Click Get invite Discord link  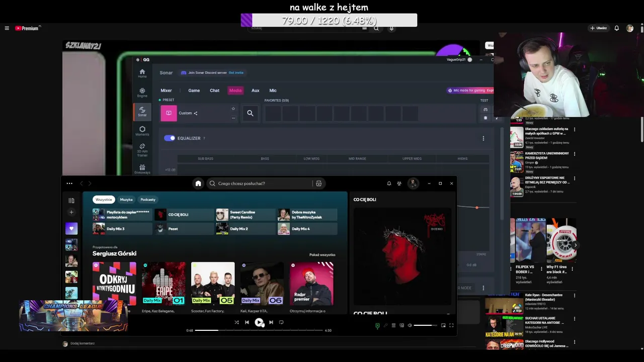pos(236,73)
